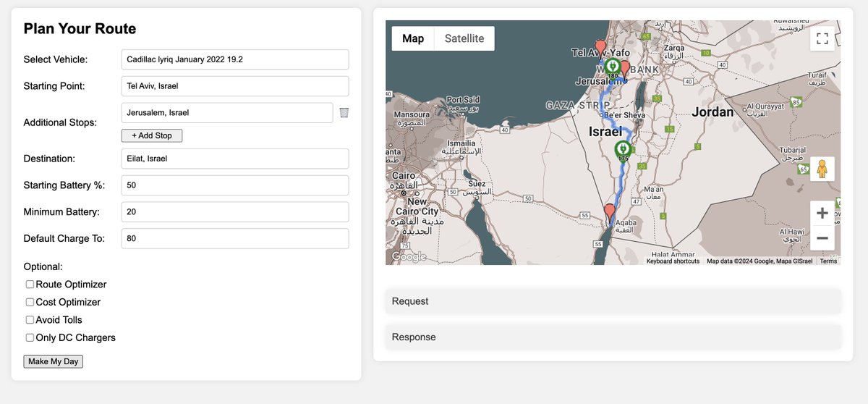Click the Jordan label on the map
This screenshot has height=404, width=868.
[712, 112]
